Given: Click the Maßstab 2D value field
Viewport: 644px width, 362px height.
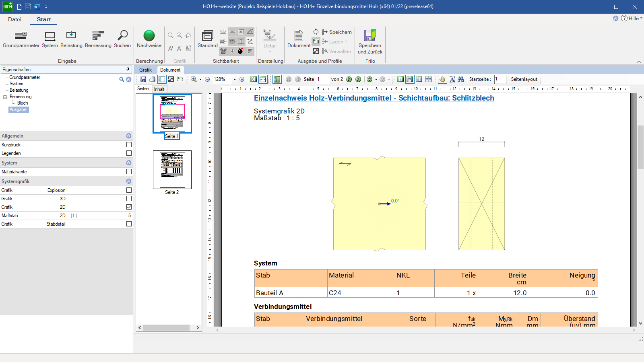Looking at the screenshot, I should 101,216.
